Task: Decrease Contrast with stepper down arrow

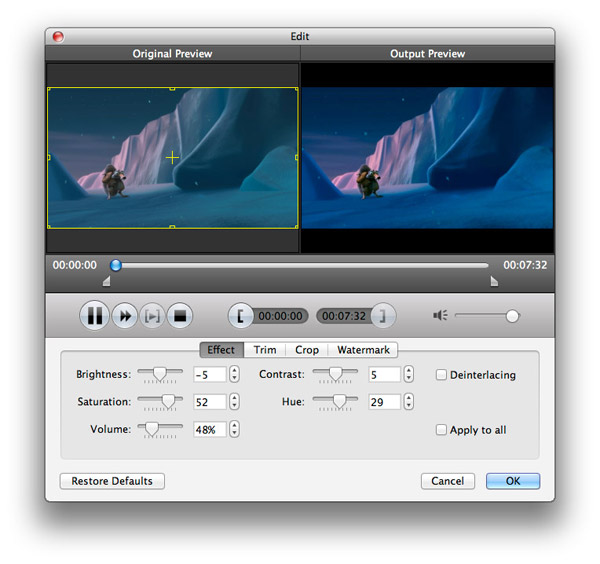Action: [x=409, y=378]
